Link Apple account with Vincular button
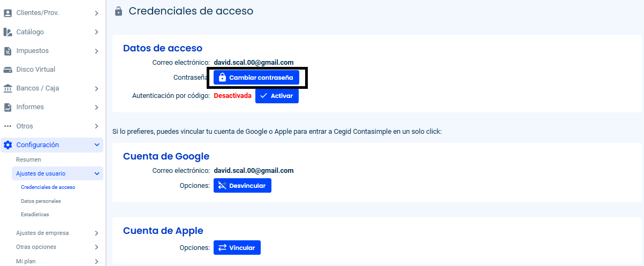Screen dimensions: 644x266 [237, 248]
